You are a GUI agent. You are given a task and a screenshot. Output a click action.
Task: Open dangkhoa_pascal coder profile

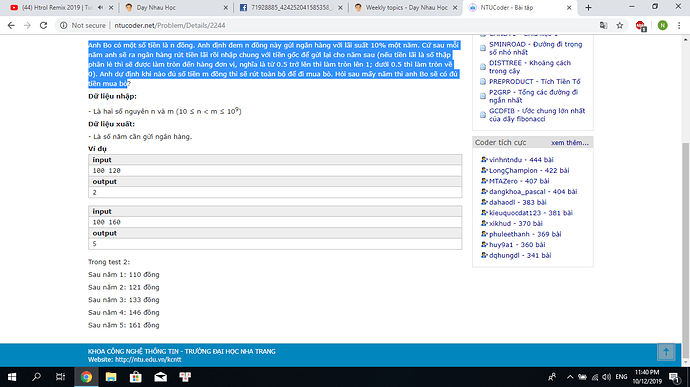coord(533,192)
